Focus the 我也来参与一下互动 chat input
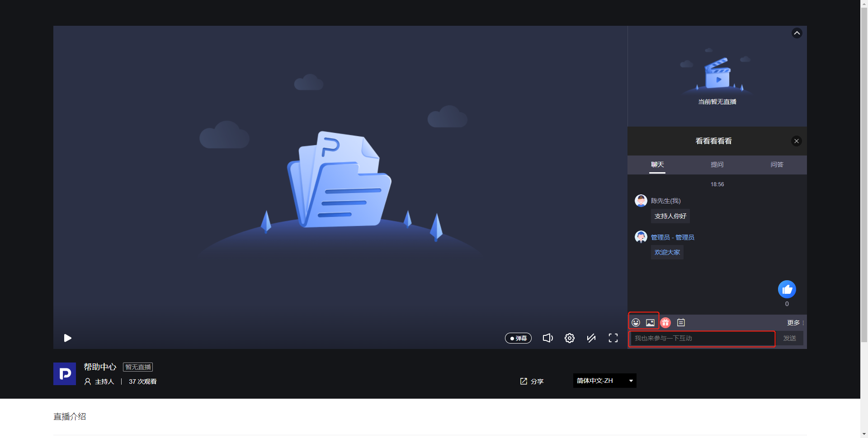868x438 pixels. [x=703, y=338]
